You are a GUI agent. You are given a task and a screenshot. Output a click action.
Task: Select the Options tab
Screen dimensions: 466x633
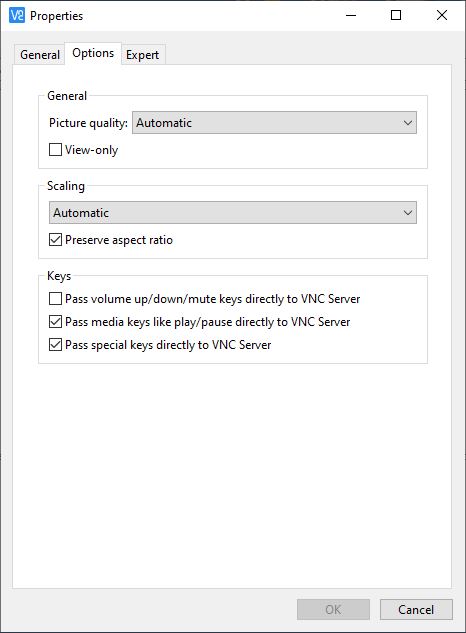point(93,53)
